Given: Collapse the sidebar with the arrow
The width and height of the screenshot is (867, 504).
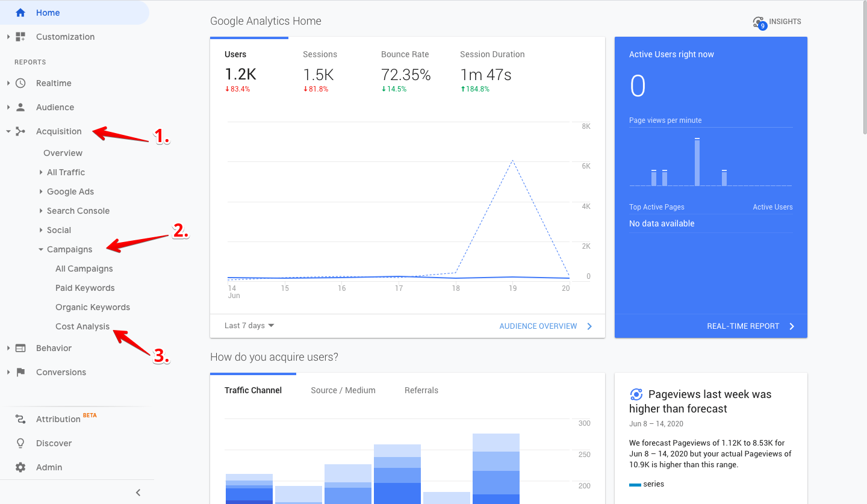Looking at the screenshot, I should coord(138,492).
